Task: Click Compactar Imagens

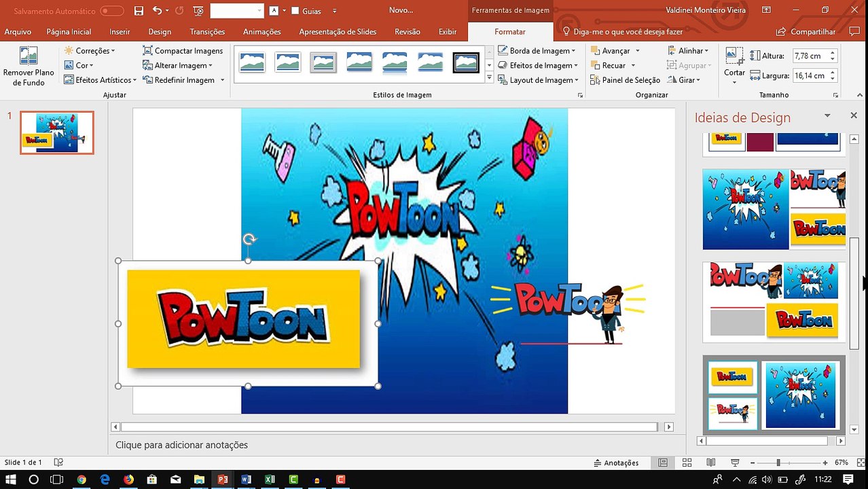Action: tap(183, 51)
